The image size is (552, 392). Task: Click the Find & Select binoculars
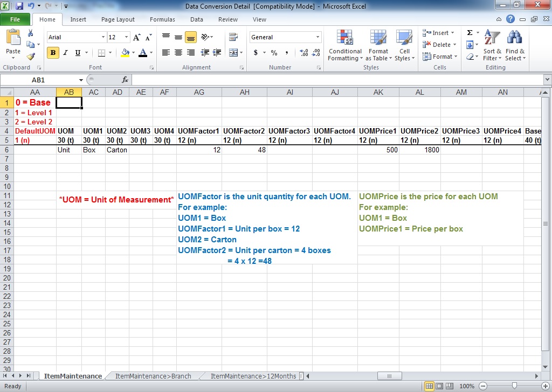(x=515, y=45)
